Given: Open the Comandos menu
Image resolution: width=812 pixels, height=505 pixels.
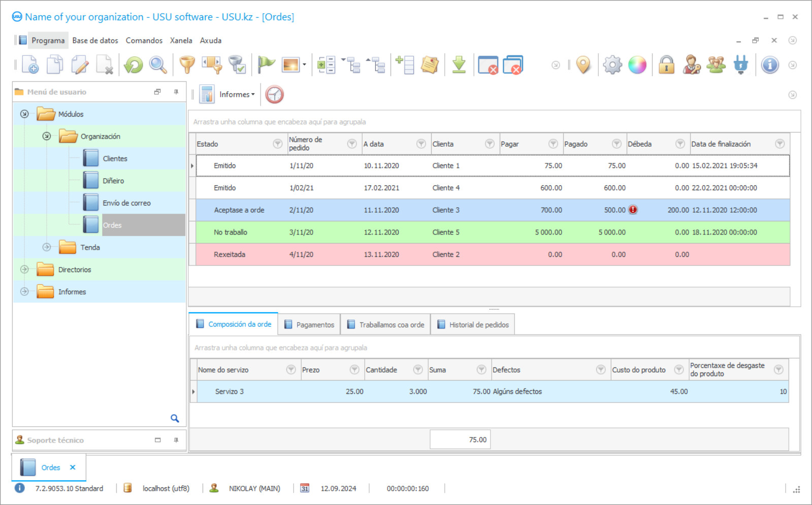Looking at the screenshot, I should pyautogui.click(x=144, y=41).
